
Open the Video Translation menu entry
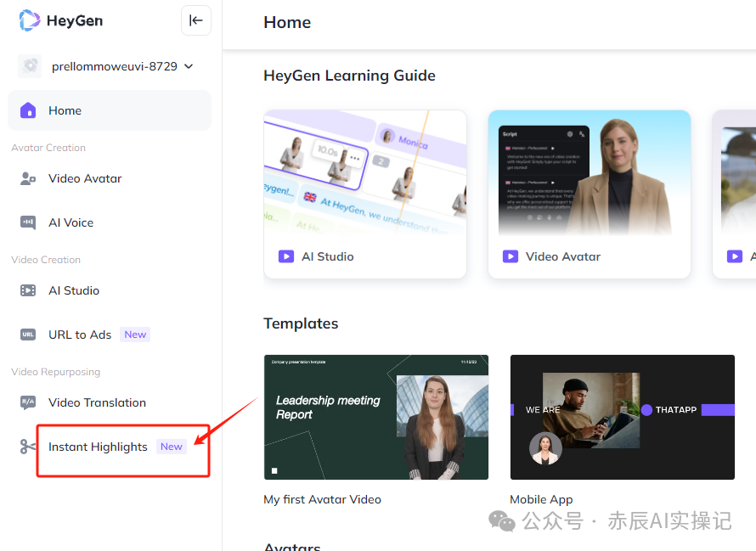tap(97, 402)
